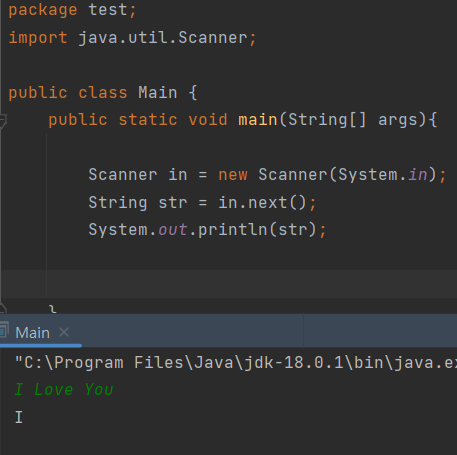457x455 pixels.
Task: Place cursor on highlighted empty editor line
Action: (x=228, y=284)
